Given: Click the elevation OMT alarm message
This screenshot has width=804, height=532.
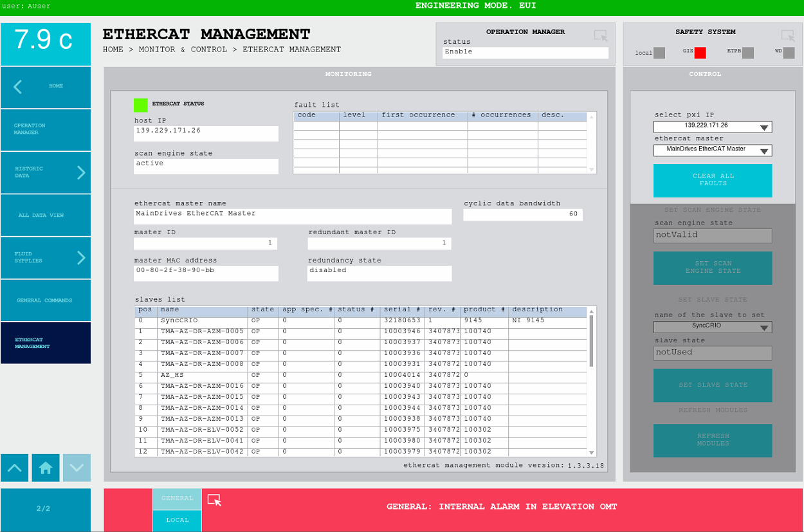Looking at the screenshot, I should tap(502, 507).
